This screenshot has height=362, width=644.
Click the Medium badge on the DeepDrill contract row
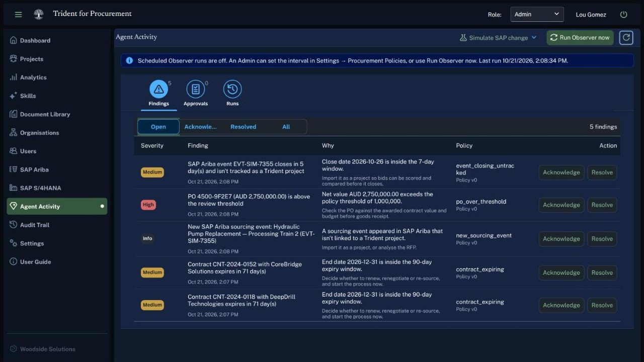coord(152,305)
